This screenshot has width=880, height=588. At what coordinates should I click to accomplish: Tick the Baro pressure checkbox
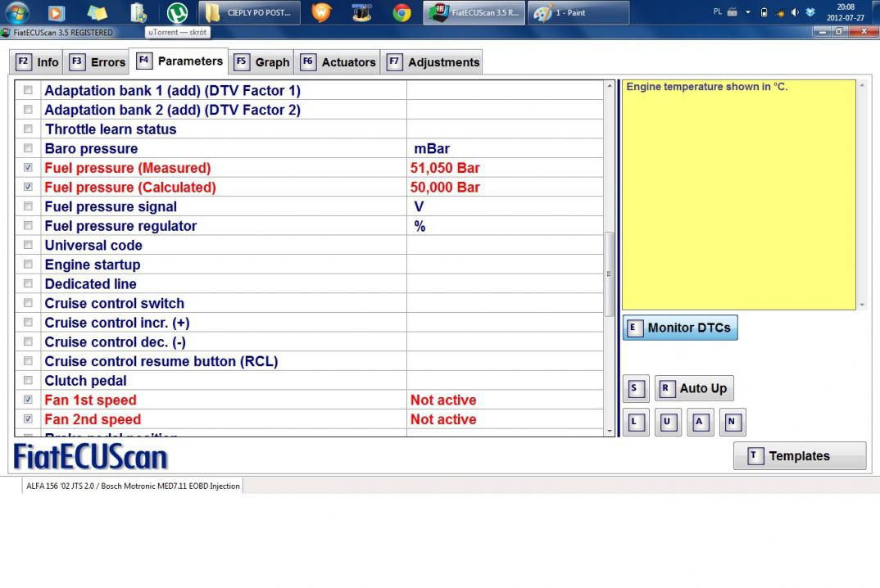[28, 148]
